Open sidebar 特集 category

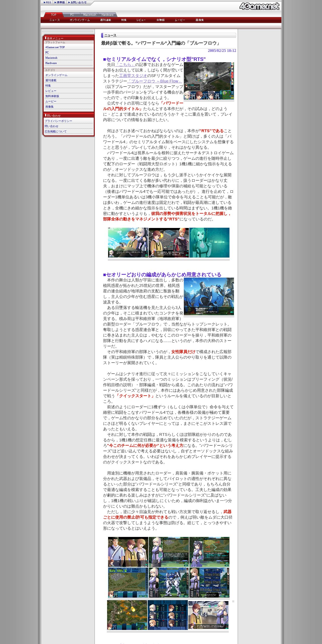click(48, 86)
